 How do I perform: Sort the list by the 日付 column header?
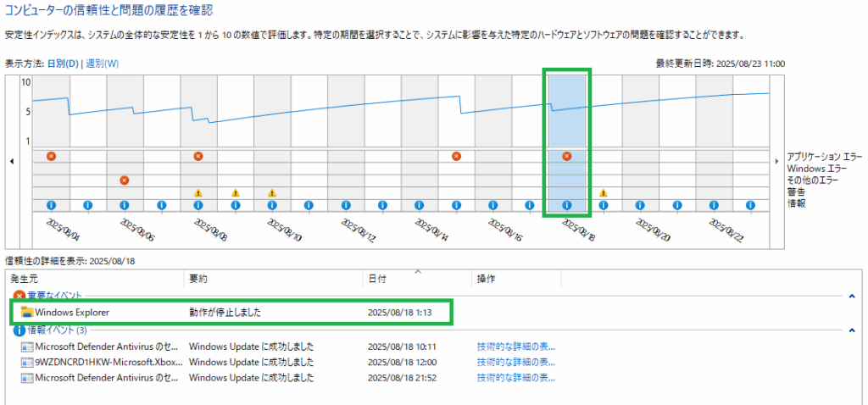coord(377,279)
